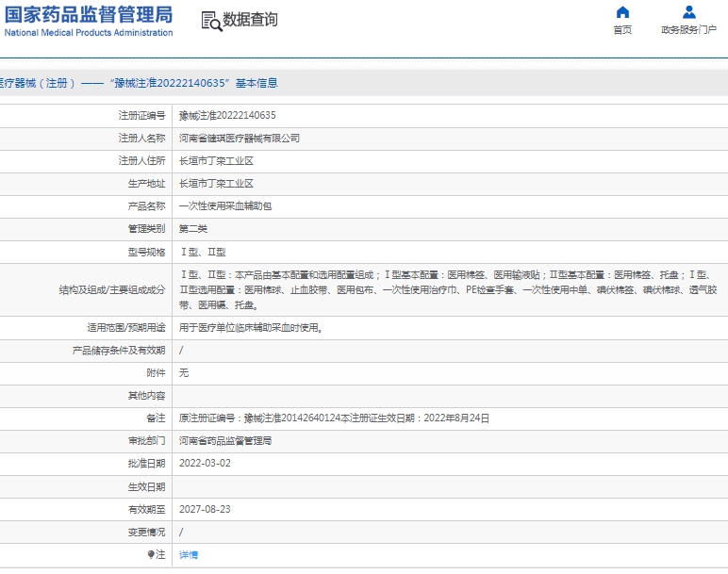Open the 详情 details link
Screen dimensions: 728x574
pos(189,554)
